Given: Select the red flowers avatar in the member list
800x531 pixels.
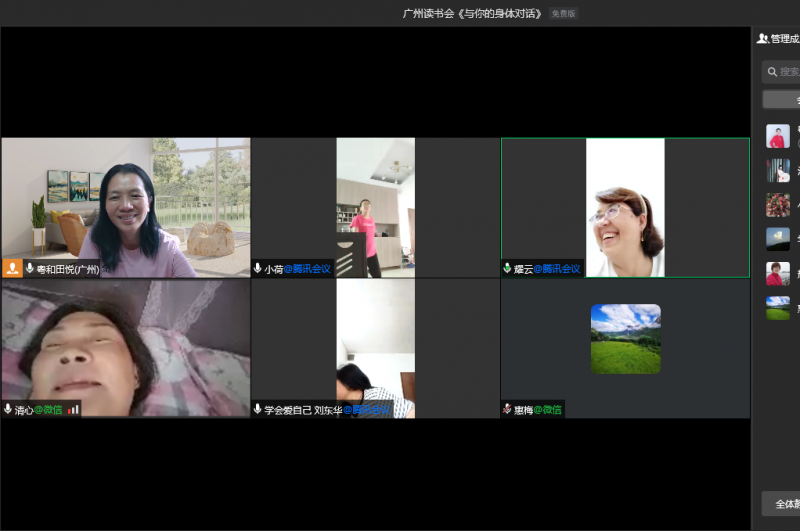Looking at the screenshot, I should 777,205.
